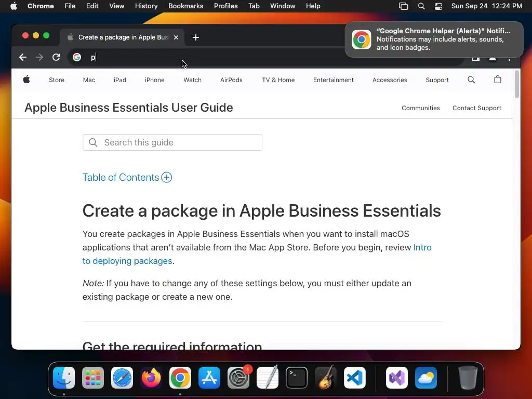This screenshot has width=532, height=399.
Task: Open the History menu
Action: (x=146, y=6)
